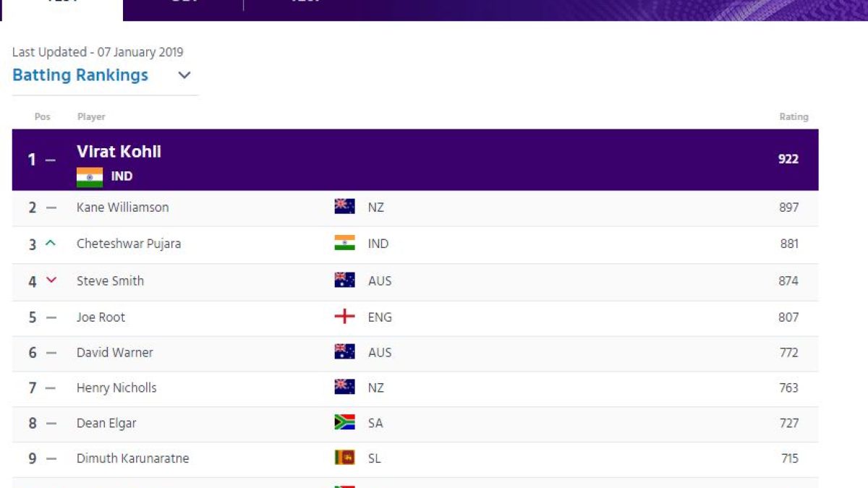Click the Player column header
Screen dimensions: 868x488
(x=91, y=116)
